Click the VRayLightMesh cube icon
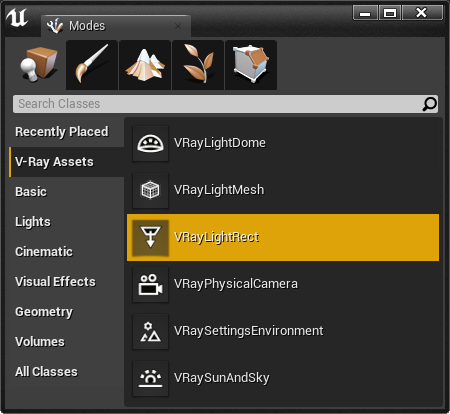Viewport: 450px width, 414px height. (x=150, y=190)
